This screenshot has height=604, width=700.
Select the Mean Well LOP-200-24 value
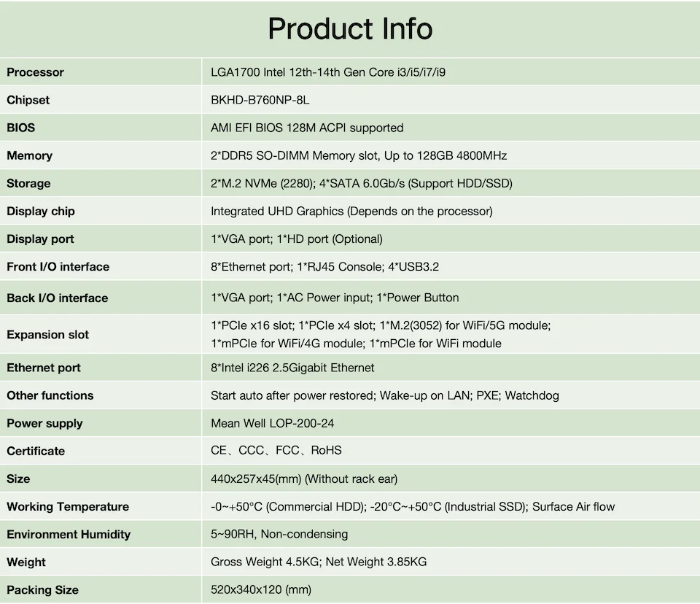click(x=272, y=423)
